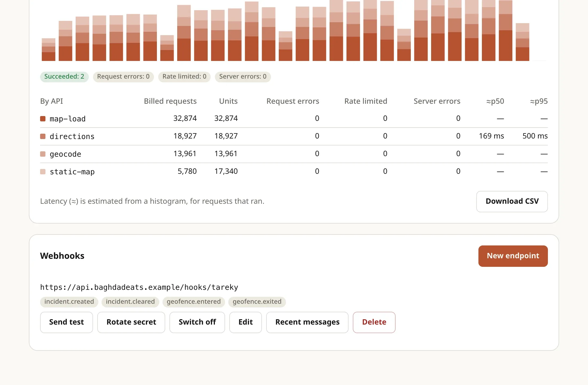Click the map-load color swatch
588x385 pixels.
tap(43, 119)
